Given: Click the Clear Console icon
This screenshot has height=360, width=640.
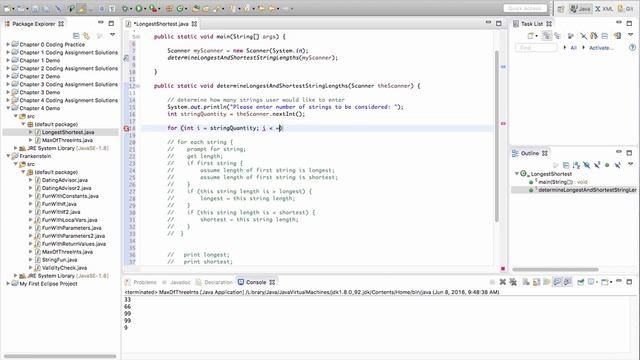Looking at the screenshot, I should click(526, 282).
